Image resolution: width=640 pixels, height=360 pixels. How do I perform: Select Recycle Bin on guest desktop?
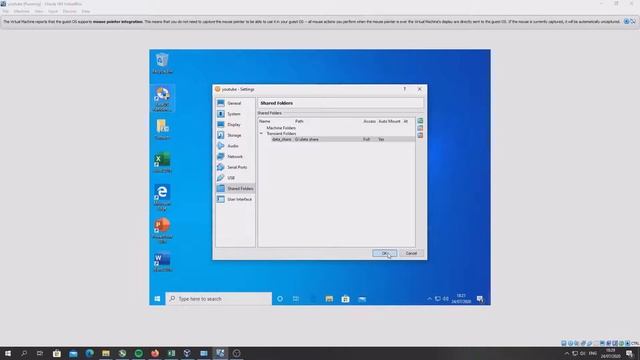162,63
